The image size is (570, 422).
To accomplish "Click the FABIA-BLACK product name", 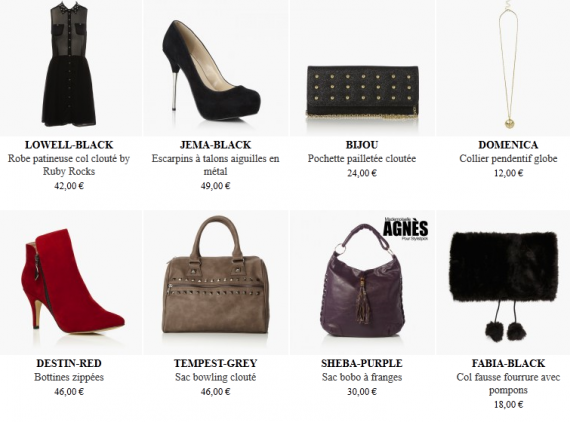I will click(508, 363).
